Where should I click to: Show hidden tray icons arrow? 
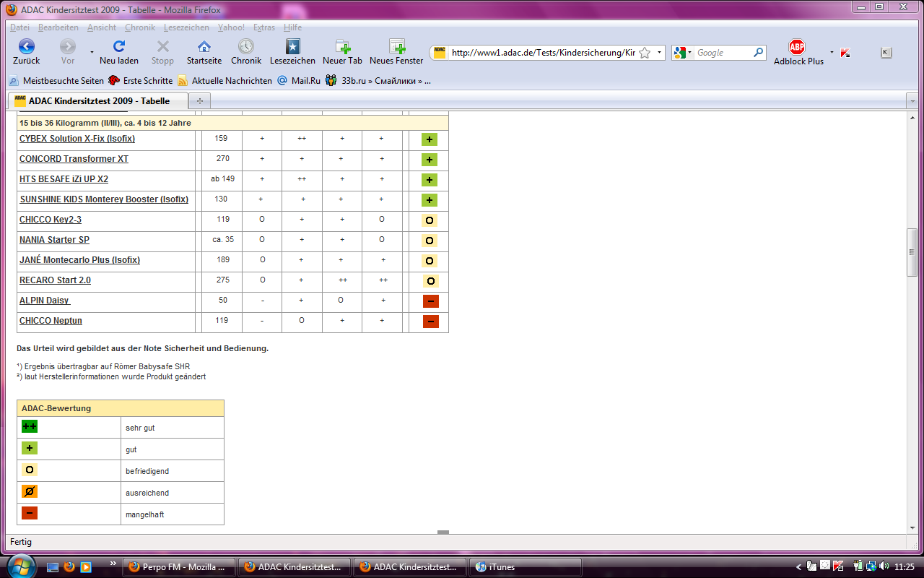click(x=798, y=567)
